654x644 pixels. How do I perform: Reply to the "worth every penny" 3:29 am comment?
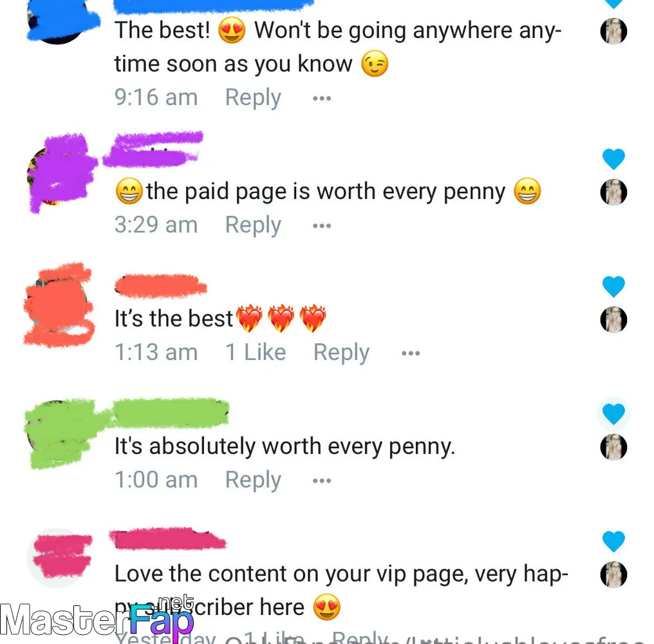(x=253, y=225)
